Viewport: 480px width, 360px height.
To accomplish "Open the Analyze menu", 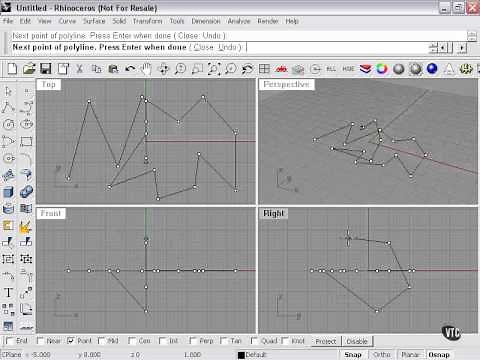I will (239, 21).
